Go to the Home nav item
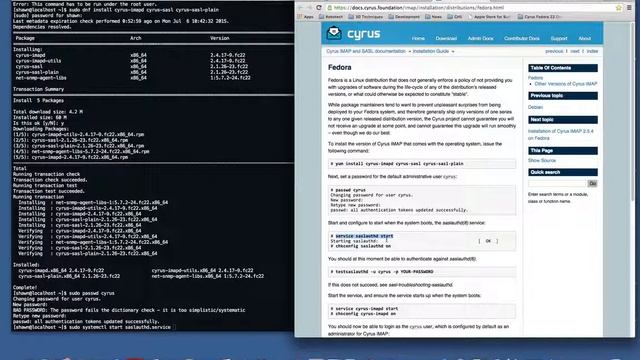640x360 pixels. pos(418,38)
